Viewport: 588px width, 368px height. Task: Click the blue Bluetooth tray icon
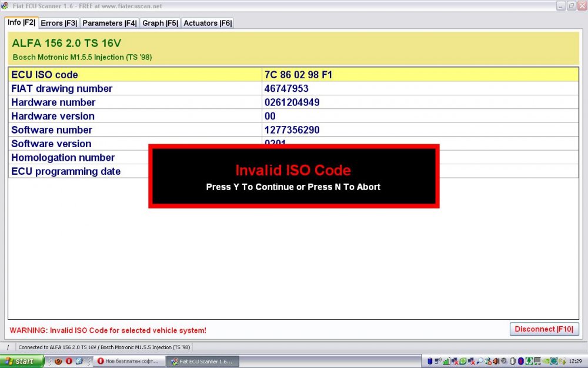coord(520,361)
